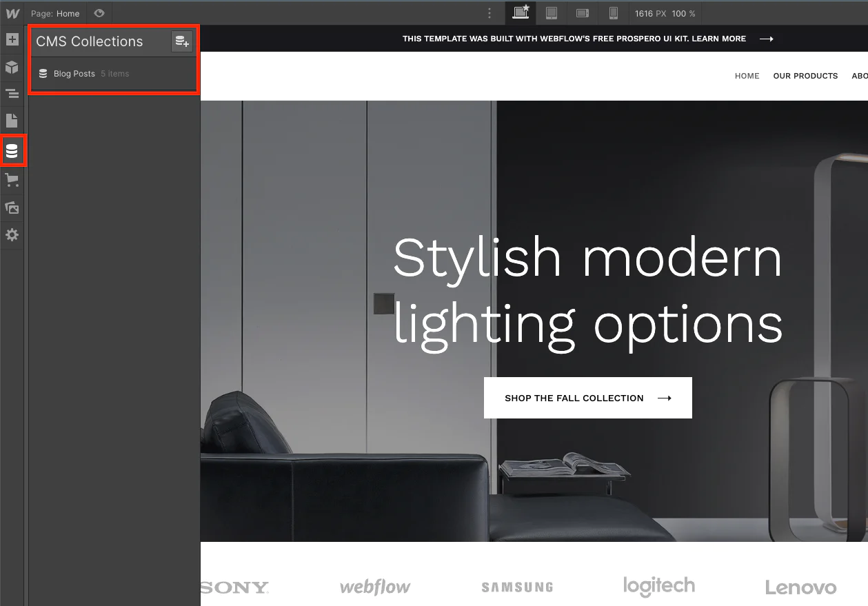Open the three-dot canvas options menu
The image size is (868, 606).
point(489,13)
